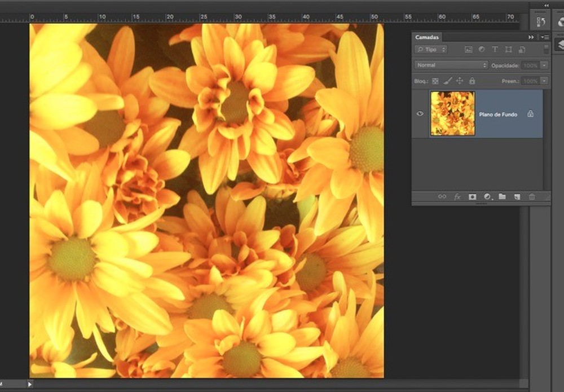Create a new adjustment layer icon
Viewport: 564px width, 392px height.
[x=487, y=196]
